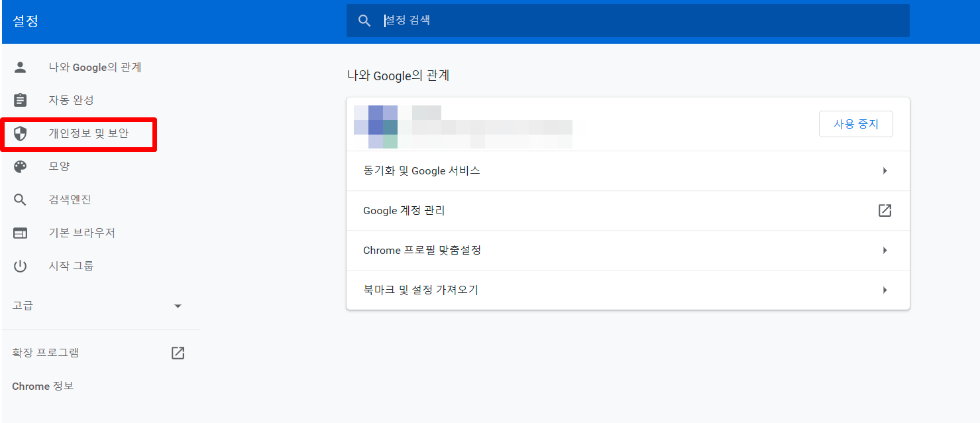Expand the Chrome 프로필 맞춤설정 row arrow

885,250
